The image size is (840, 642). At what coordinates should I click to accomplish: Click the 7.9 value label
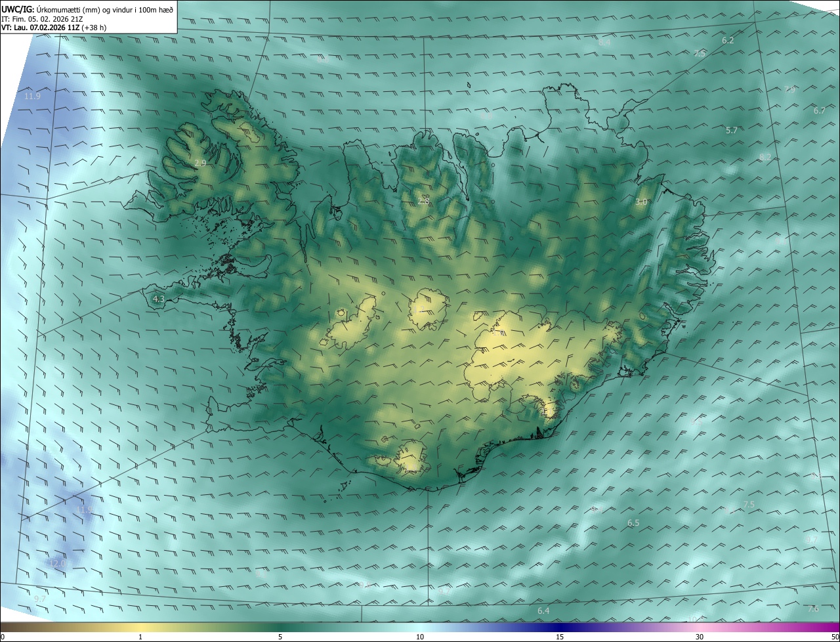click(x=790, y=89)
